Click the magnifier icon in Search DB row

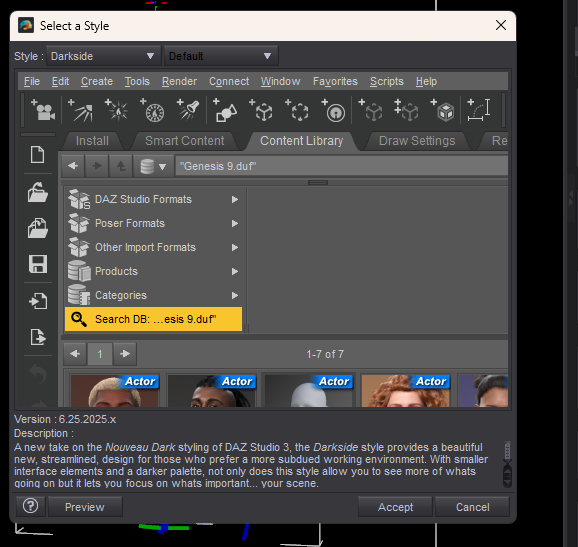click(x=79, y=319)
